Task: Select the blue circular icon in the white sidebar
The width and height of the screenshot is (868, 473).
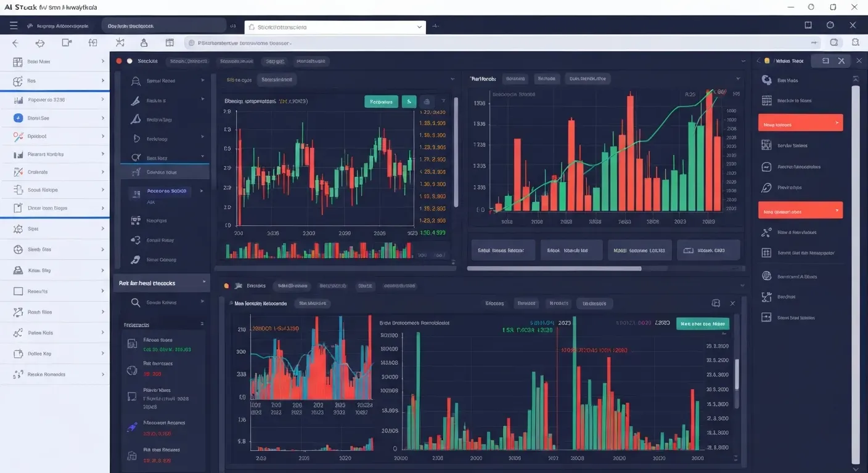Action: tap(17, 118)
